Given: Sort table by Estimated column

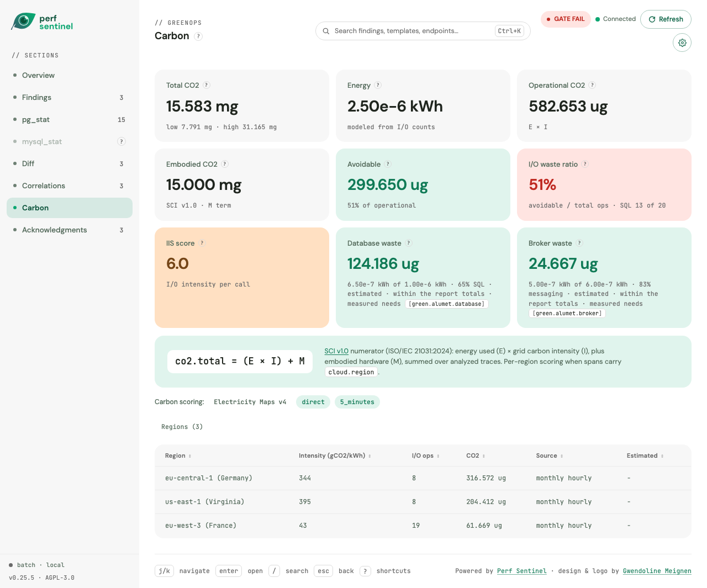Looking at the screenshot, I should click(645, 455).
